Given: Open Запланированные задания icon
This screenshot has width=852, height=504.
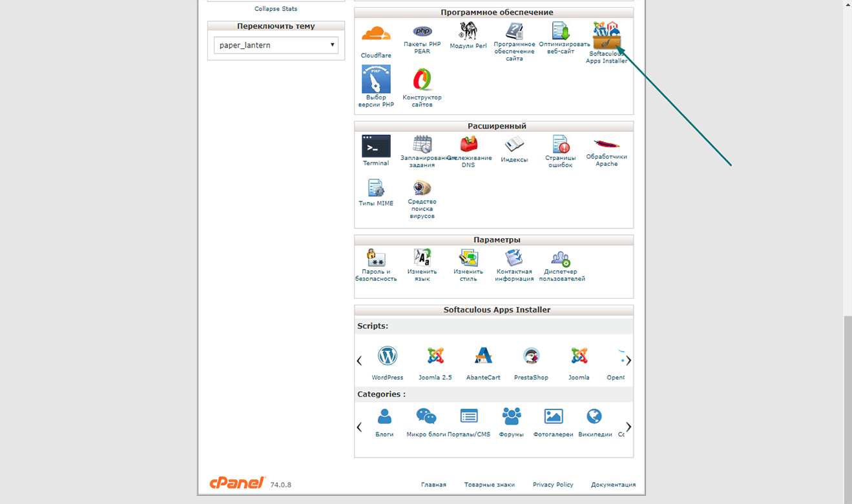Looking at the screenshot, I should click(422, 144).
